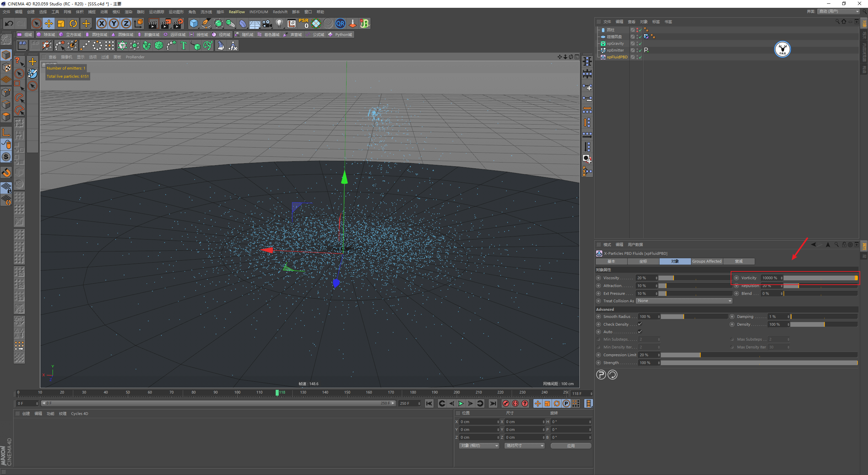This screenshot has width=868, height=475.
Task: Jump to the end of the animation
Action: pyautogui.click(x=493, y=403)
